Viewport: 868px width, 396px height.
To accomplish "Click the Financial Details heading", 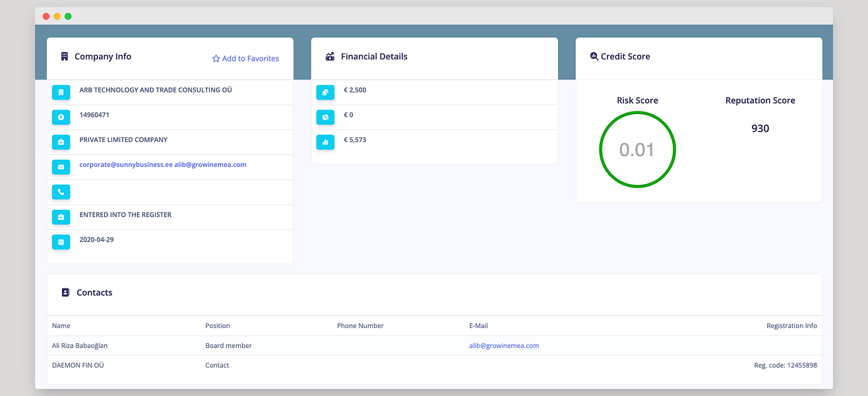I will tap(374, 57).
